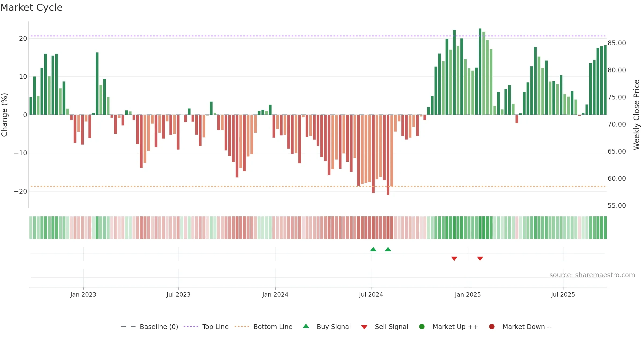
Task: Click the 55.00 price tick label
Action: coord(617,205)
